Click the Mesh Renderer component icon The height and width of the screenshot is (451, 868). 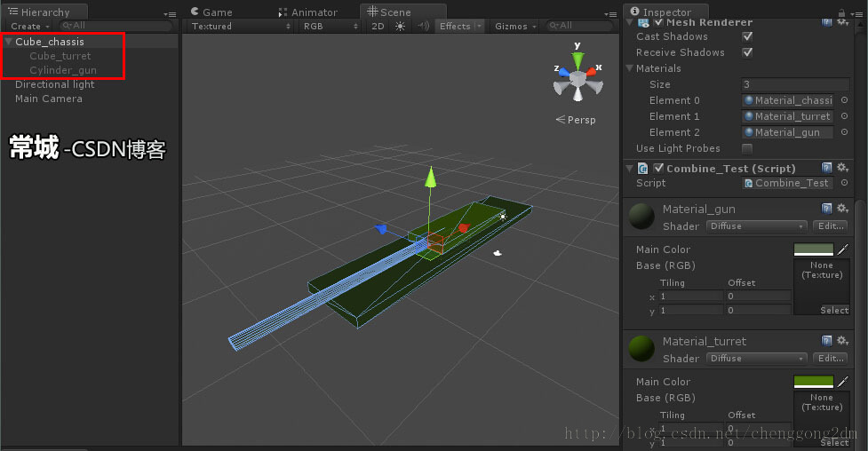[x=643, y=22]
